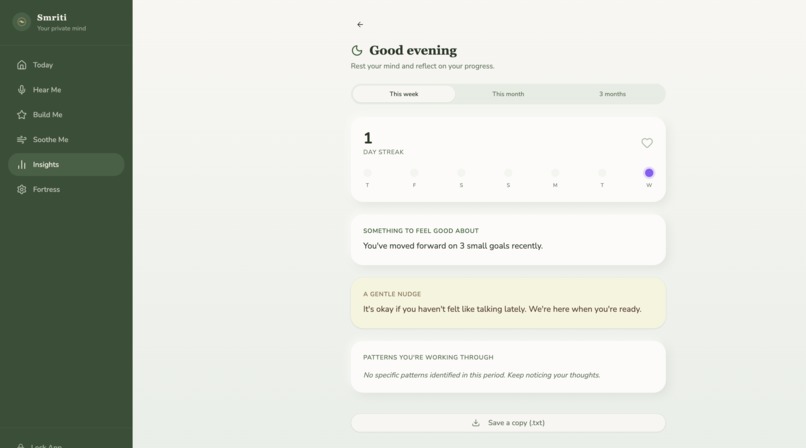Save a copy as .txt file
This screenshot has width=806, height=448.
coord(508,423)
